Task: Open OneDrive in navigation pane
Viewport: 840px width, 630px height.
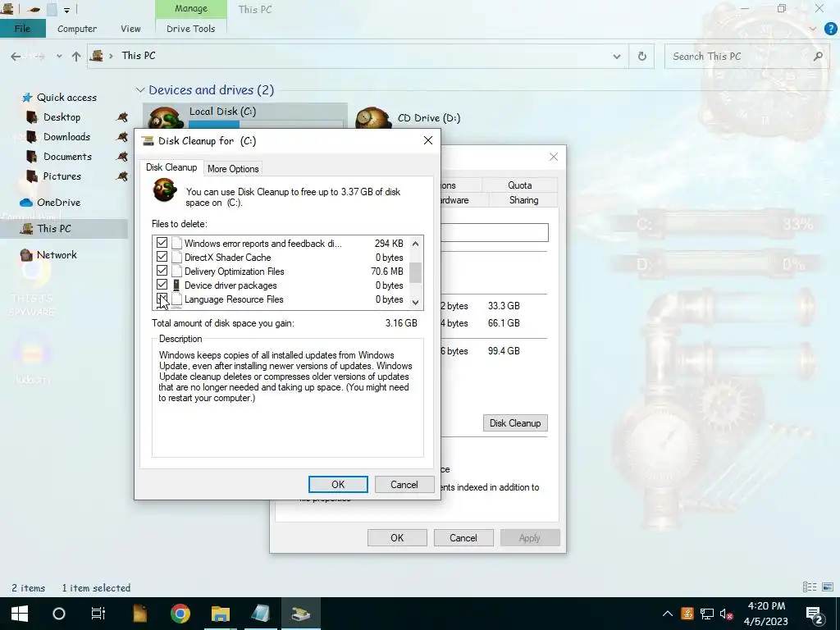Action: [58, 203]
